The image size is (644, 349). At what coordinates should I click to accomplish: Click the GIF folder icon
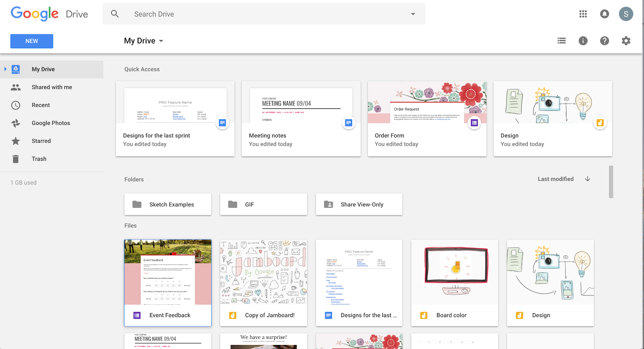[233, 204]
